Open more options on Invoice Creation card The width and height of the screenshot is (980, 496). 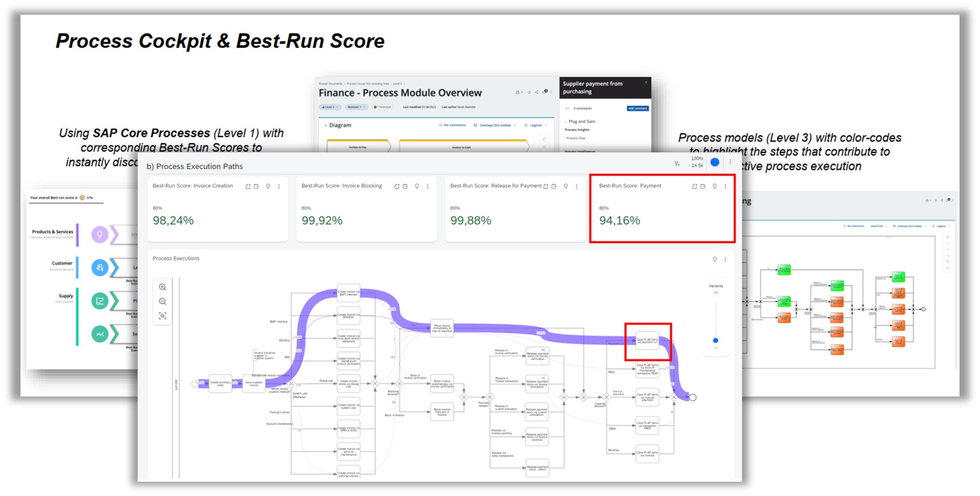[279, 186]
